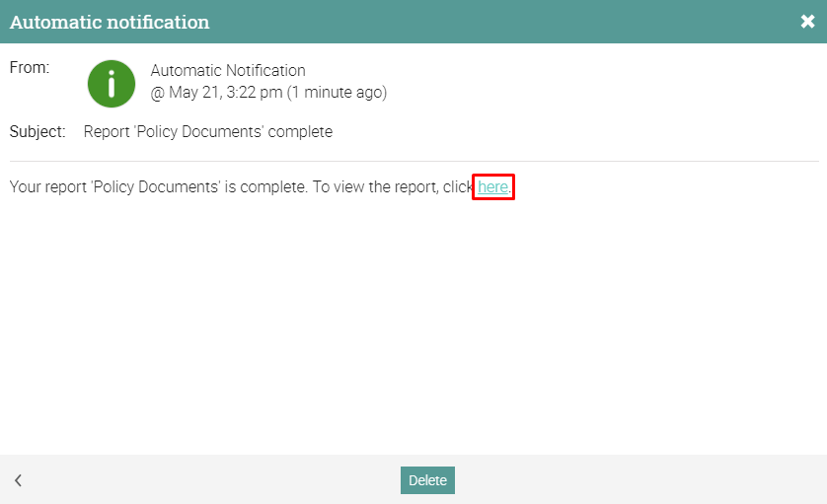Open the report via the 'here' link
This screenshot has height=504, width=827.
pyautogui.click(x=492, y=186)
